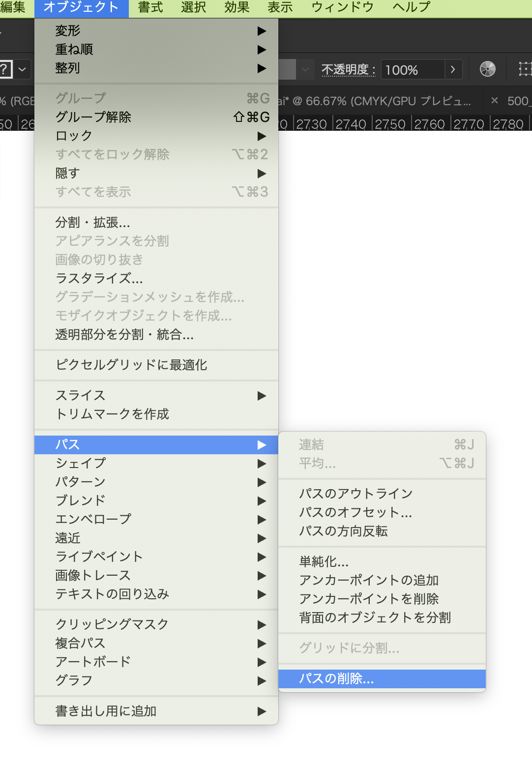
Task: Open the dropdown arrow beside the ? box
Action: tap(22, 69)
